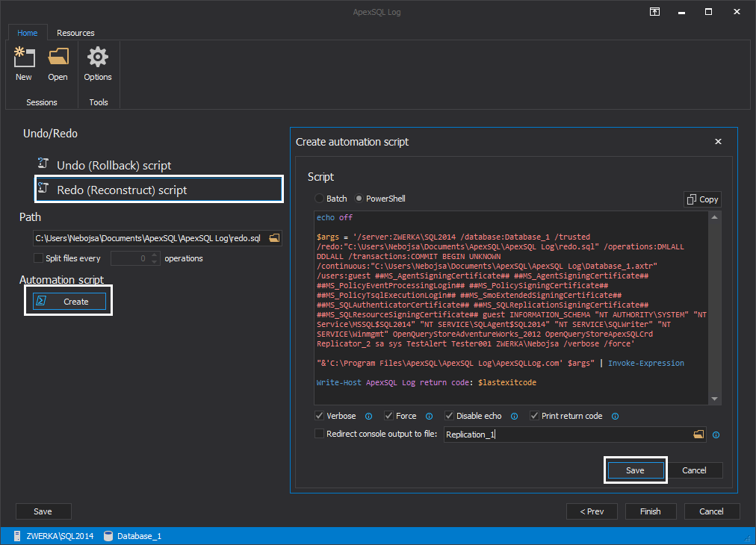Save the automation script in dialog

[x=635, y=470]
